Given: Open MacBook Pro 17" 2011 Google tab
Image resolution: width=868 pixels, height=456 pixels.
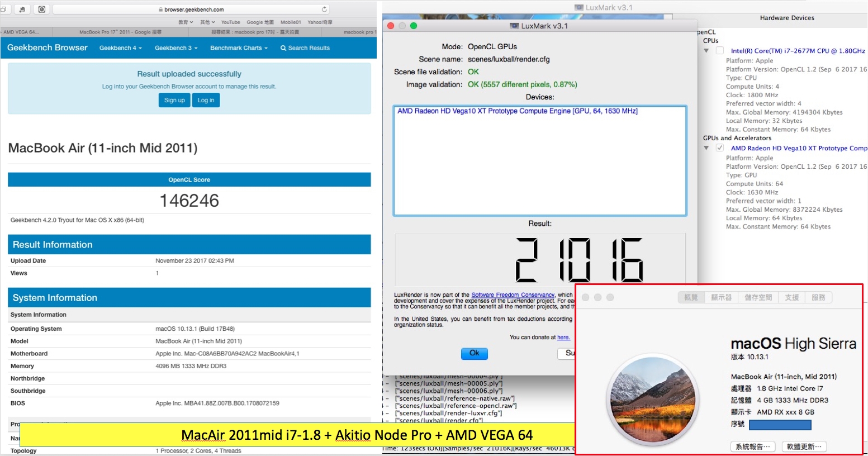Looking at the screenshot, I should pos(120,32).
